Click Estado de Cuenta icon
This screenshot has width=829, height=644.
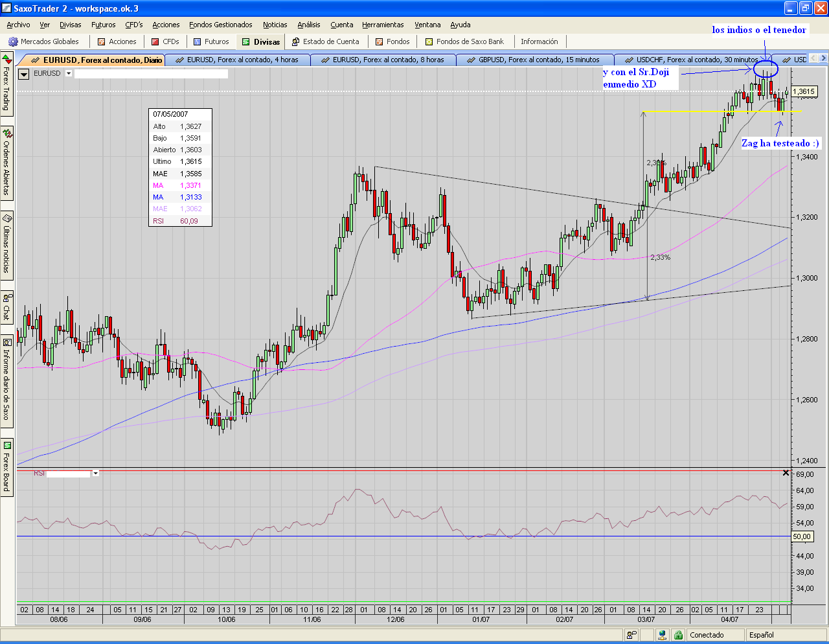click(x=296, y=41)
